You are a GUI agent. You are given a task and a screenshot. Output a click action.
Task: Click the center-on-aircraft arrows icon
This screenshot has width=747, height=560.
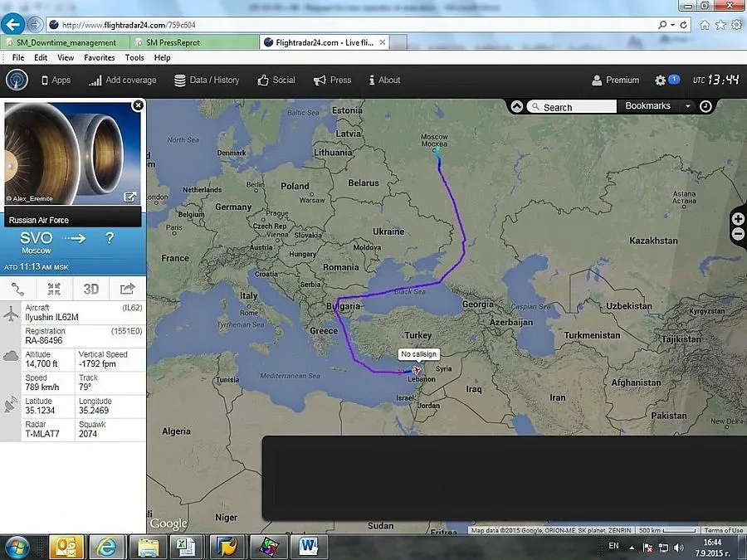(54, 289)
